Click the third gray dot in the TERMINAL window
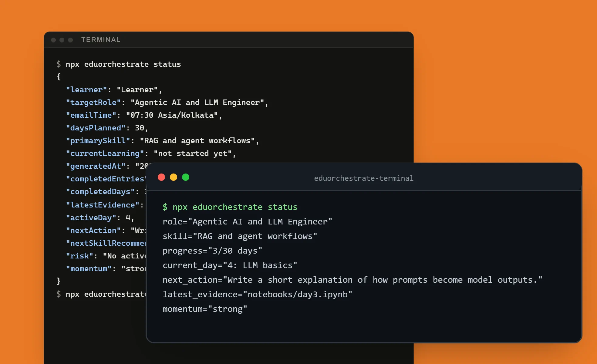This screenshot has width=597, height=364. (70, 40)
